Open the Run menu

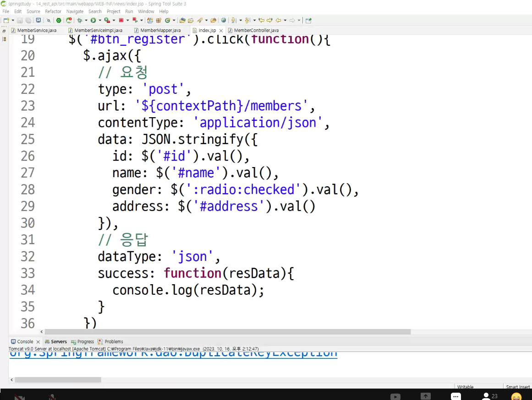click(129, 11)
